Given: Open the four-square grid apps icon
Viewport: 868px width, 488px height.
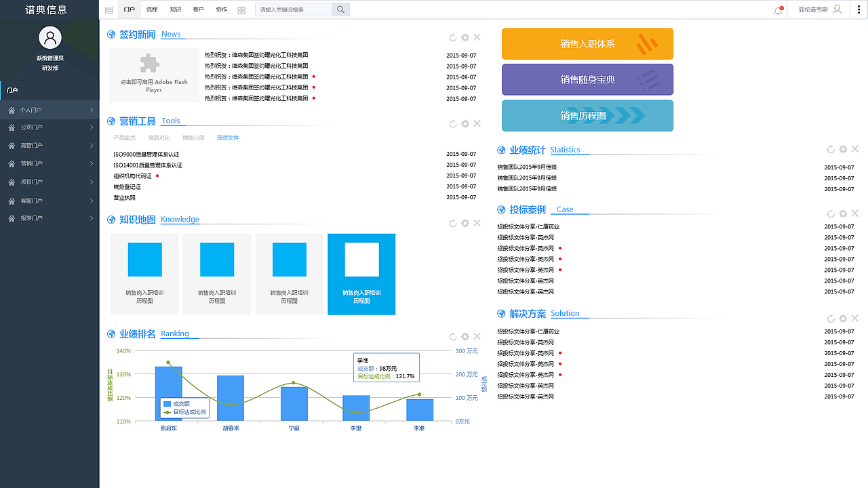Looking at the screenshot, I should 241,10.
